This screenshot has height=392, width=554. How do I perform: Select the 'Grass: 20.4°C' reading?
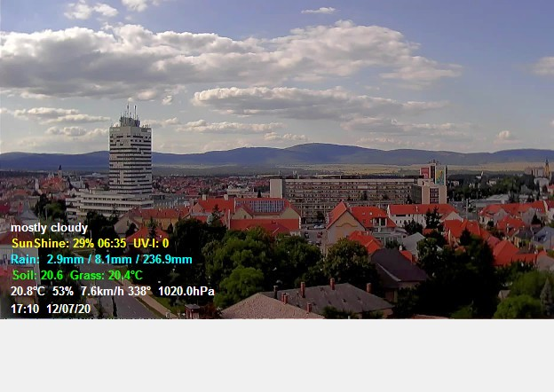[x=107, y=275]
